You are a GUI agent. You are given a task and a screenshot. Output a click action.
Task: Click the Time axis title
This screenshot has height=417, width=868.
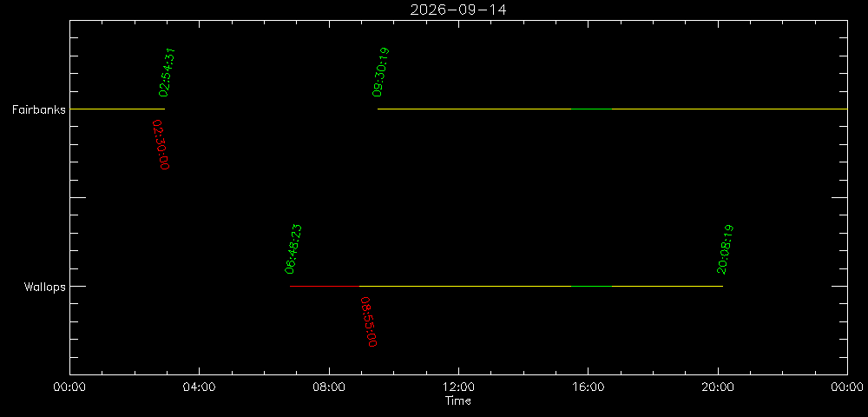(458, 401)
